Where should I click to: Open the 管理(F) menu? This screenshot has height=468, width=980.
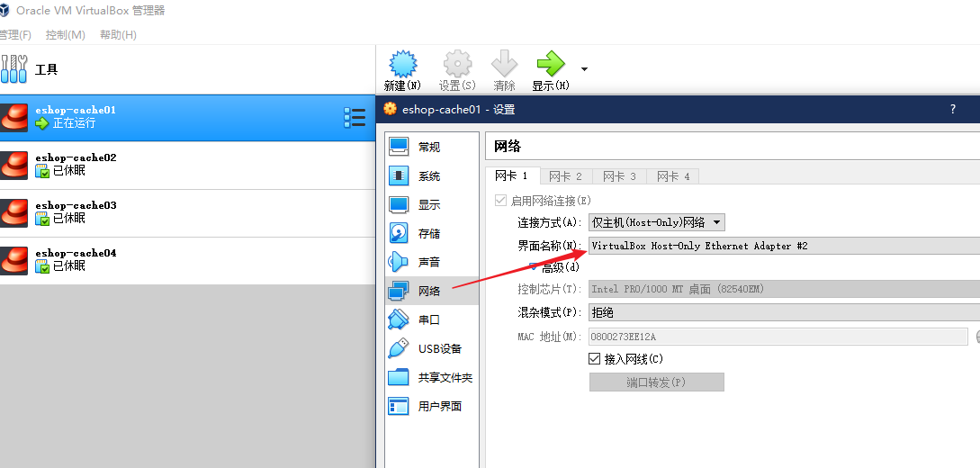15,35
